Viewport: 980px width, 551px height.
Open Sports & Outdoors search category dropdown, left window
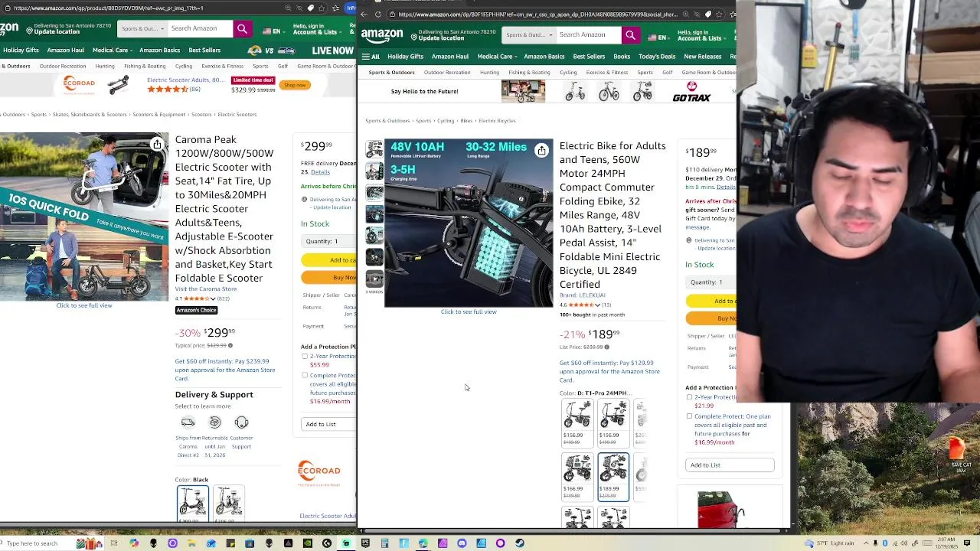(x=142, y=28)
